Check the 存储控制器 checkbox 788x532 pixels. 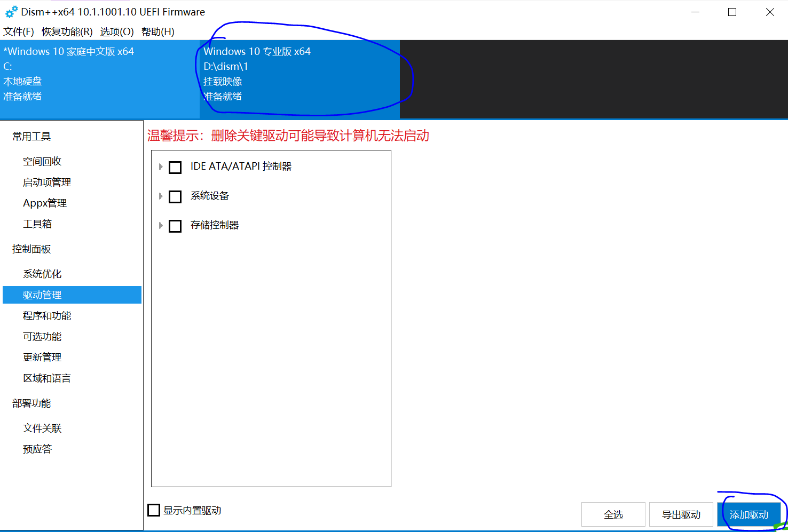tap(175, 226)
